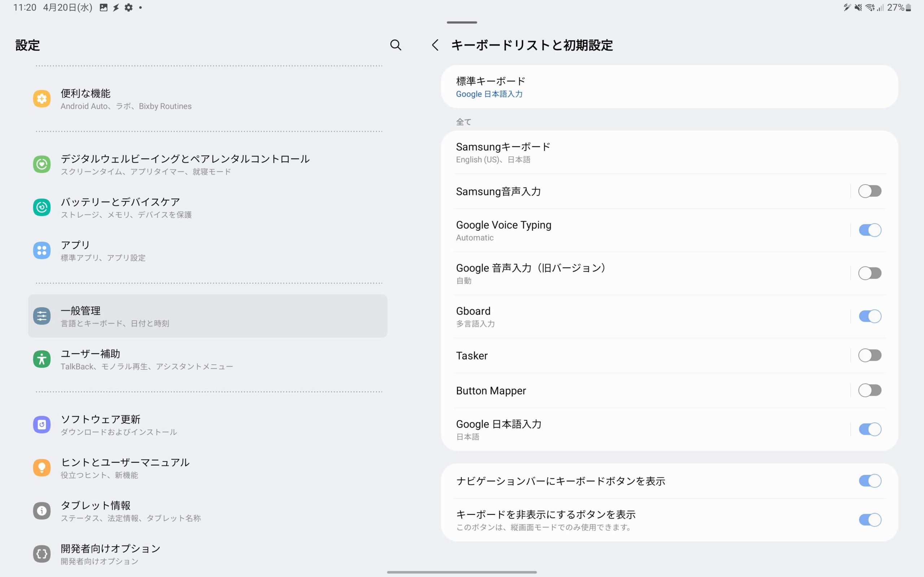Open バッテリーとデバイスケア category
This screenshot has width=924, height=577.
(208, 207)
